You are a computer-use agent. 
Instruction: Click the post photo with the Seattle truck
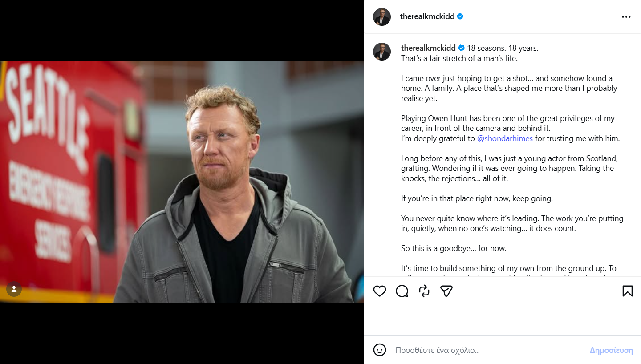(182, 182)
